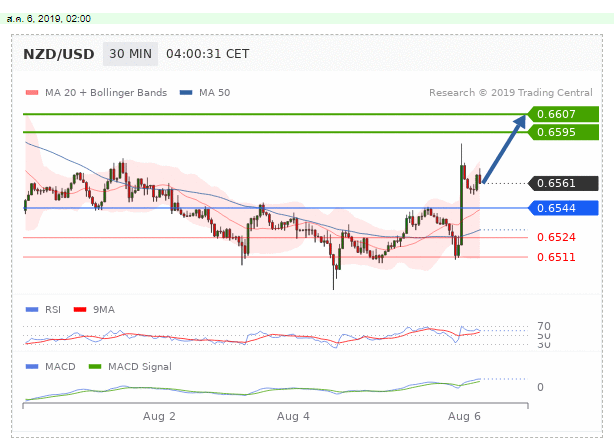Screen dimensions: 614x447
Task: Click the 0.6561 current price tag
Action: [x=563, y=183]
